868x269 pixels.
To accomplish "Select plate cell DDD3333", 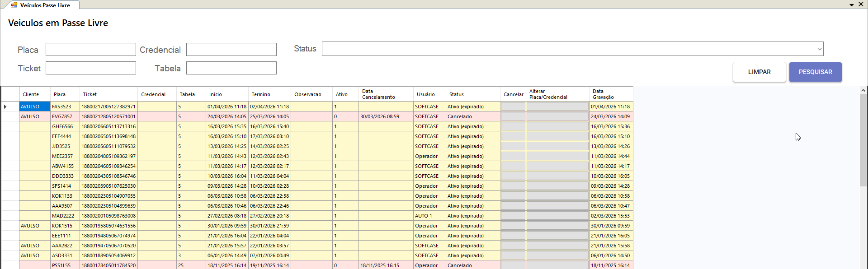I will 65,176.
